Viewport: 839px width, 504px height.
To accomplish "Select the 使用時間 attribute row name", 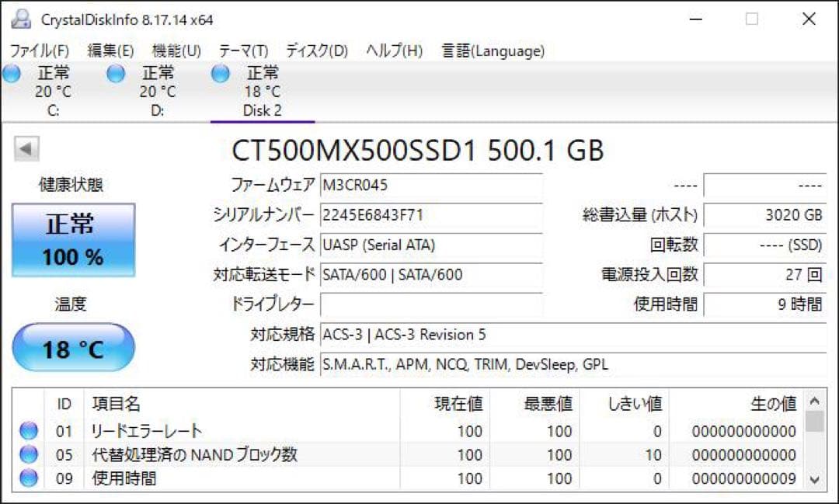I will click(x=124, y=478).
